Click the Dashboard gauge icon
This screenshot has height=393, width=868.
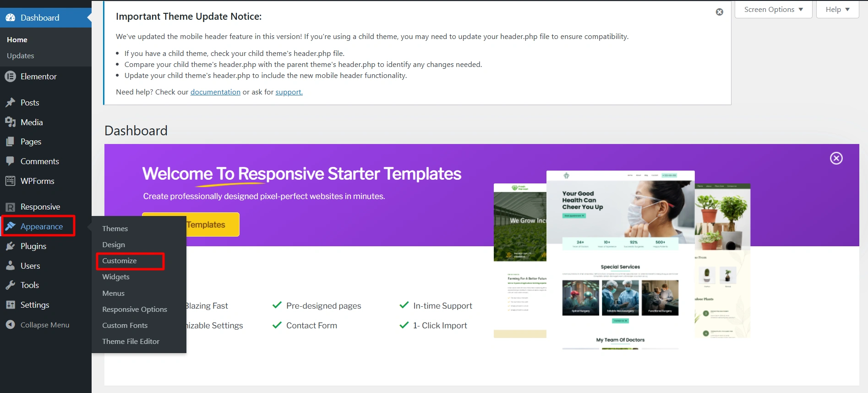(10, 18)
